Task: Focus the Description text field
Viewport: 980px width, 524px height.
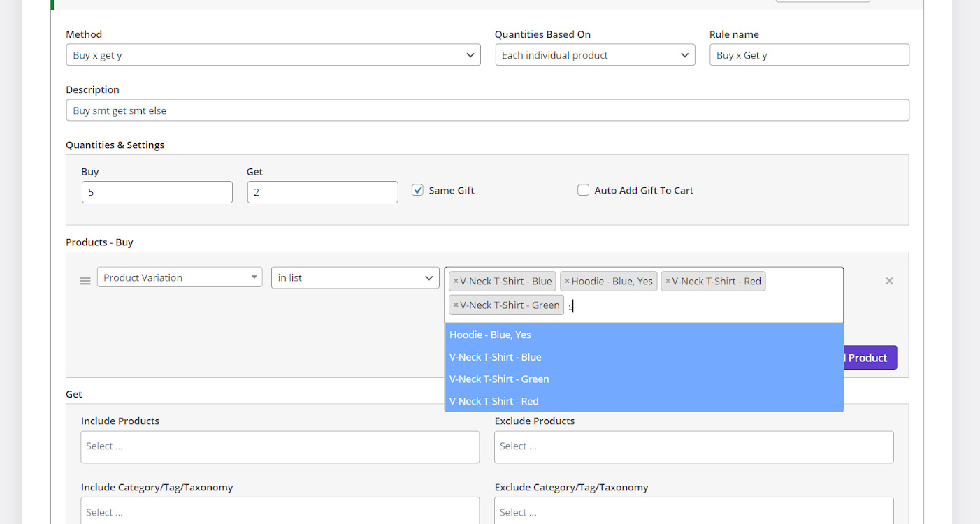Action: [x=488, y=110]
